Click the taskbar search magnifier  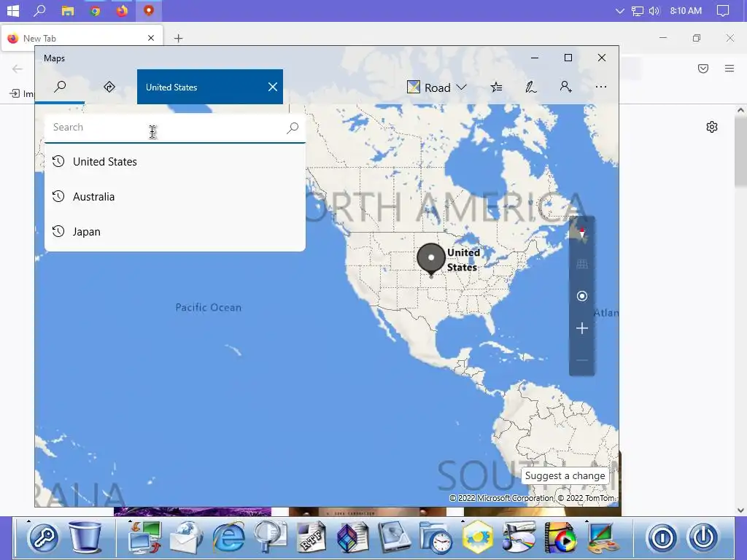(39, 10)
